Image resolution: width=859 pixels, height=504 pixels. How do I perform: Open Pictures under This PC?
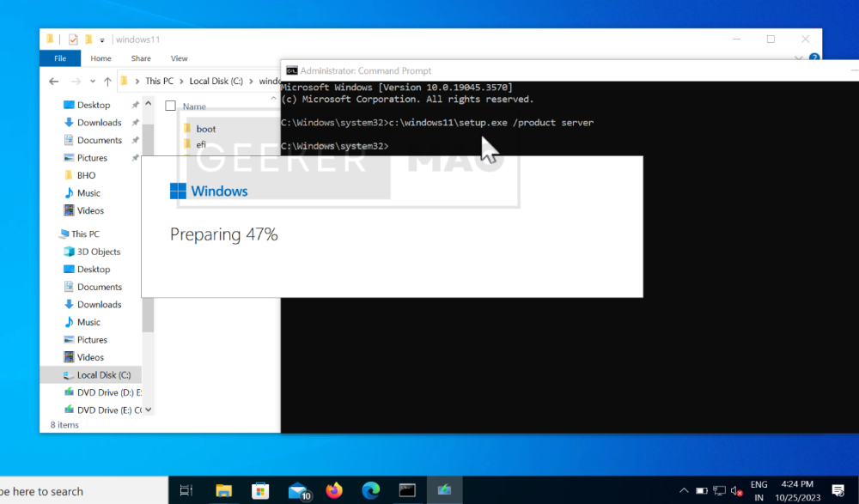92,340
